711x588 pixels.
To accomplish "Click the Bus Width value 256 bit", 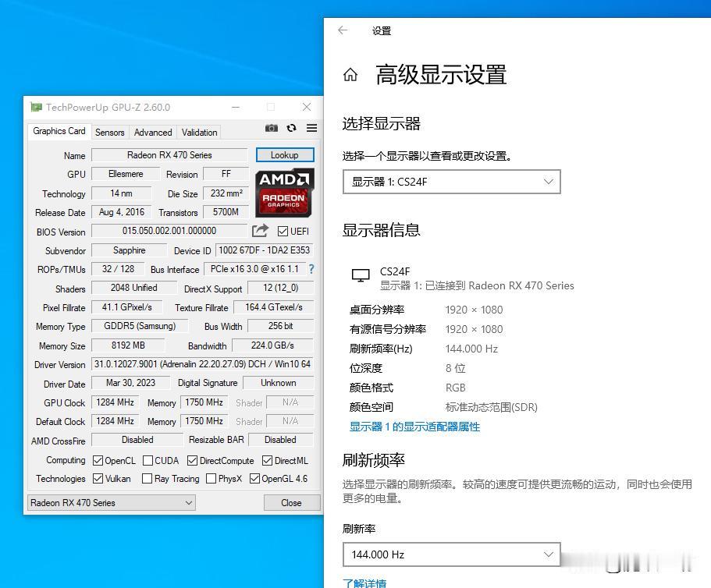I will pos(281,326).
